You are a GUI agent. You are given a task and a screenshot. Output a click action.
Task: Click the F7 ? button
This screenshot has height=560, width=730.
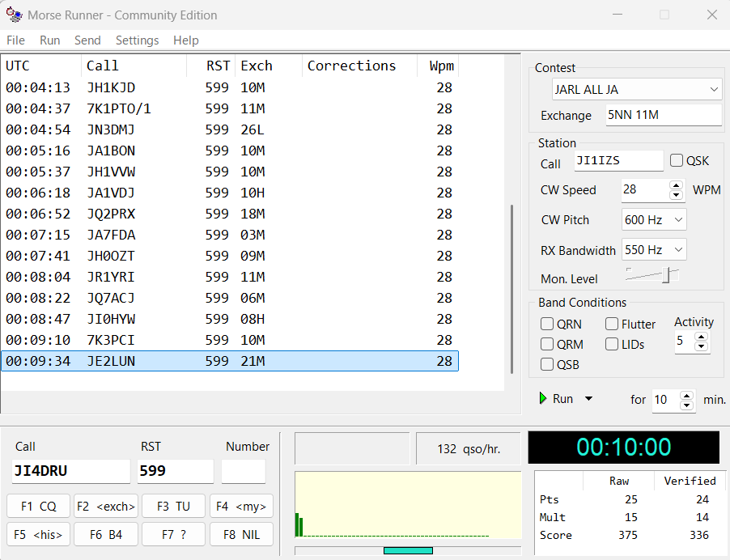click(174, 534)
